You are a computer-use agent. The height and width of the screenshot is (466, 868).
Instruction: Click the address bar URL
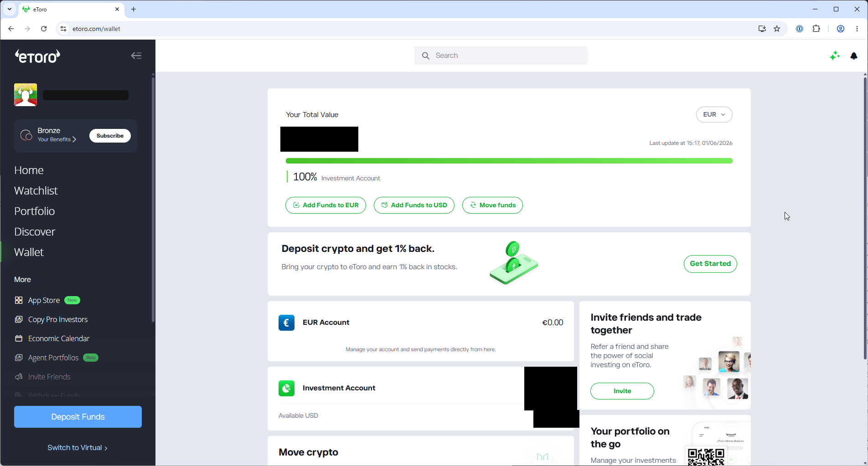click(x=96, y=29)
